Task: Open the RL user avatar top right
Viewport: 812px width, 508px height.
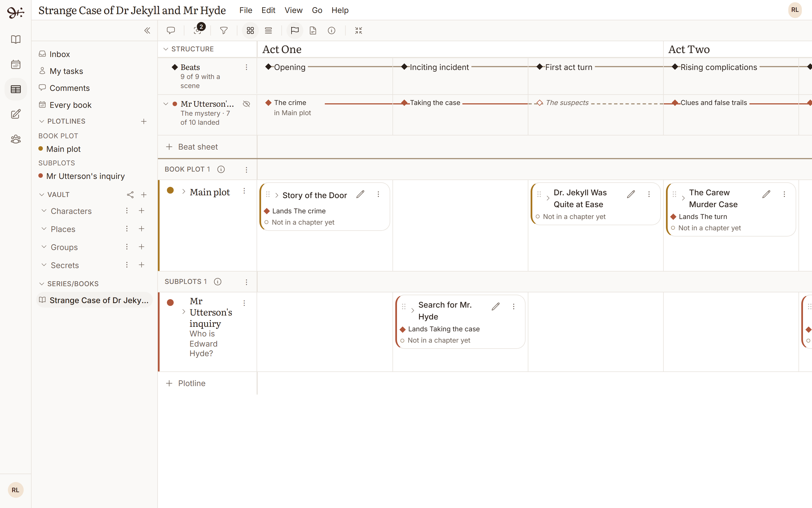Action: click(795, 10)
